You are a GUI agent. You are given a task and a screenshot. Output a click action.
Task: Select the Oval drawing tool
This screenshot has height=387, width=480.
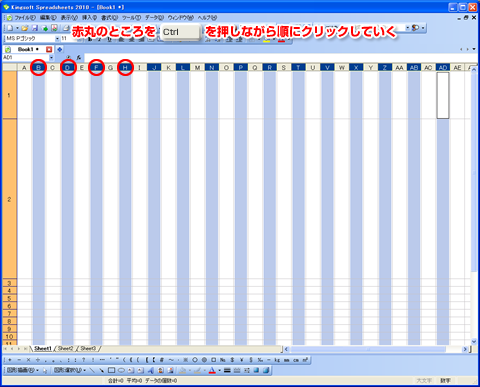121,370
